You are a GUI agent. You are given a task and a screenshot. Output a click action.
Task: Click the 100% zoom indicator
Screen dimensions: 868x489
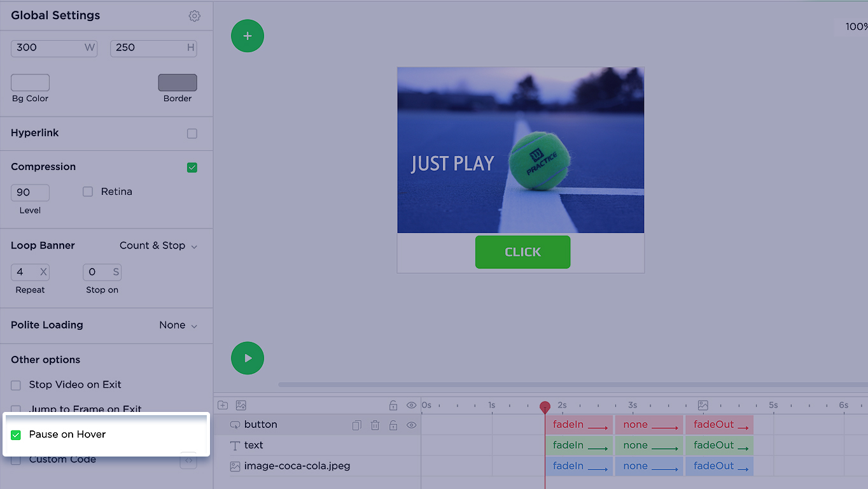pyautogui.click(x=857, y=27)
